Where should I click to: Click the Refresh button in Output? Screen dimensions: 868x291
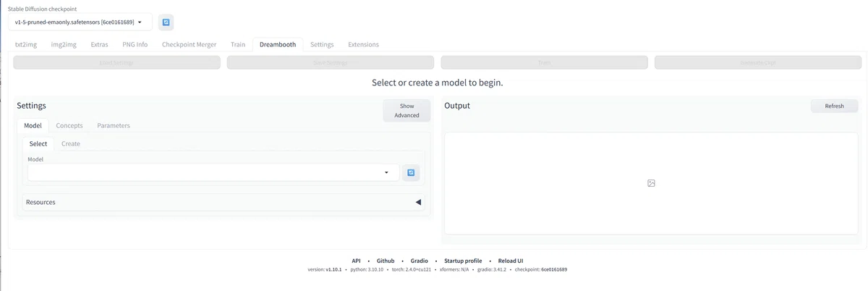[834, 106]
